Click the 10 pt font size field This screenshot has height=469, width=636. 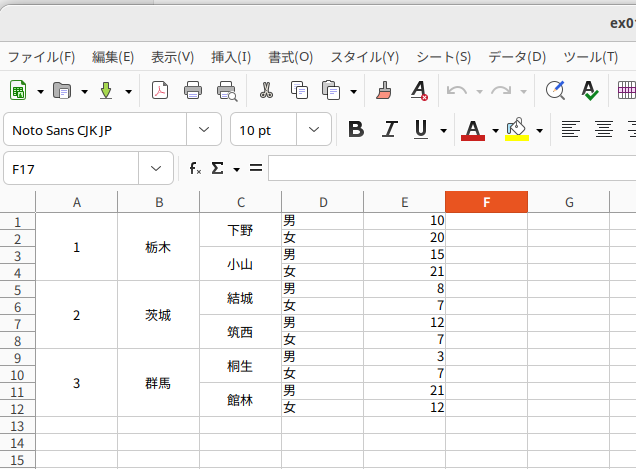(x=264, y=130)
